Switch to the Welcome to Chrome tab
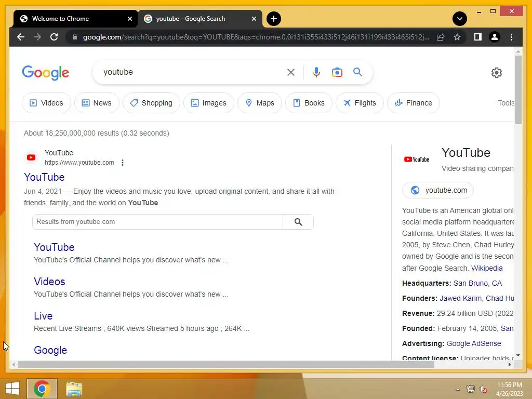The height and width of the screenshot is (399, 532). (x=75, y=19)
